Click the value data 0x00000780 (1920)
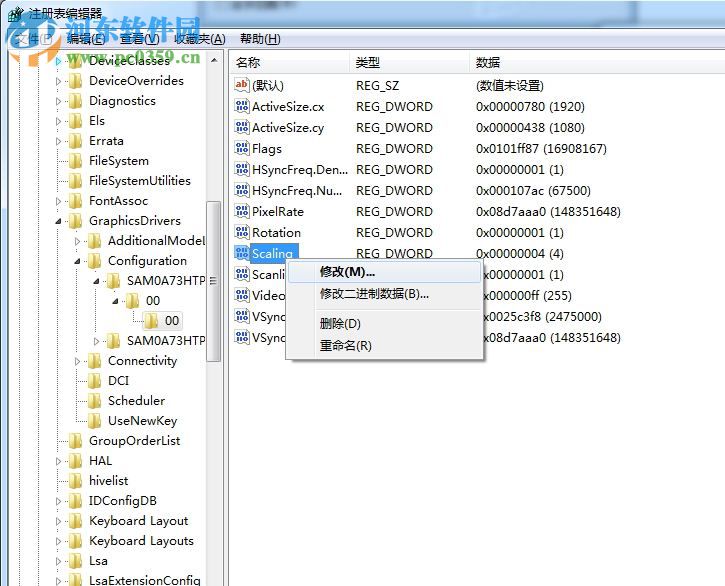 click(530, 106)
